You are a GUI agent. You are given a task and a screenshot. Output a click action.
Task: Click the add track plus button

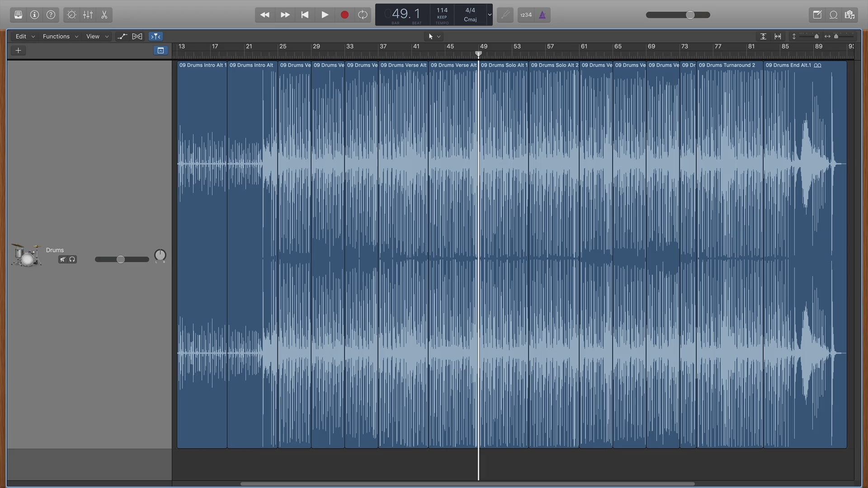point(18,51)
